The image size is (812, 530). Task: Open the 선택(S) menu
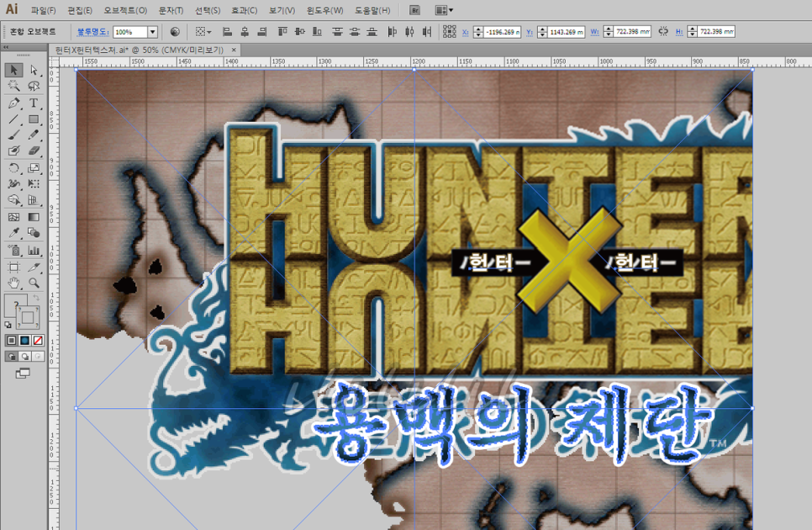(208, 10)
